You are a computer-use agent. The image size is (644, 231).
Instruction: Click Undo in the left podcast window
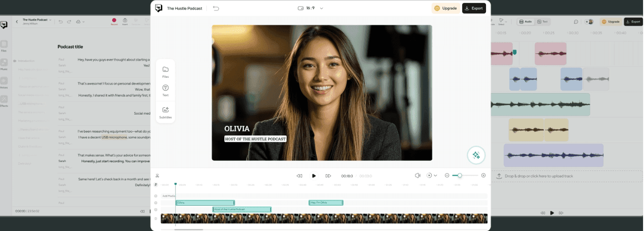61,21
